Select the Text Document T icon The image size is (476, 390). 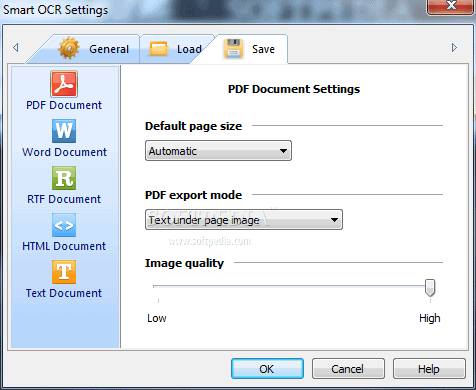pos(64,272)
